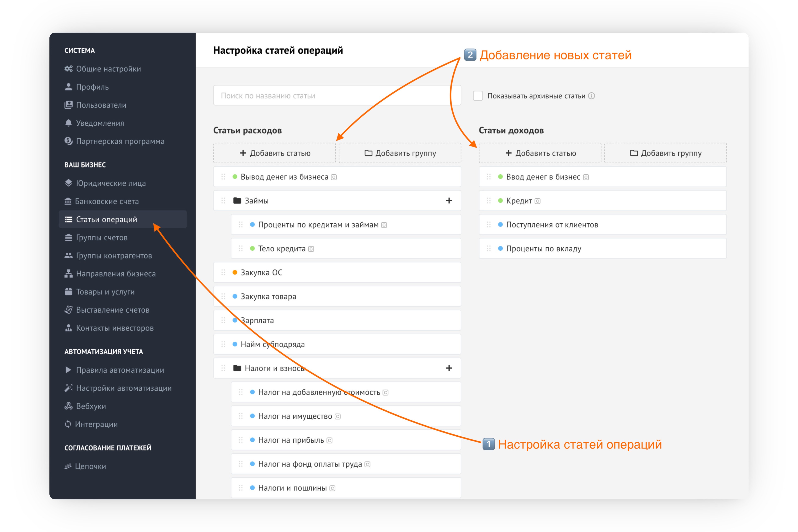Screen dimensions: 798x532
Task: Click the folder icon of Налоги и взносы group
Action: [x=237, y=368]
